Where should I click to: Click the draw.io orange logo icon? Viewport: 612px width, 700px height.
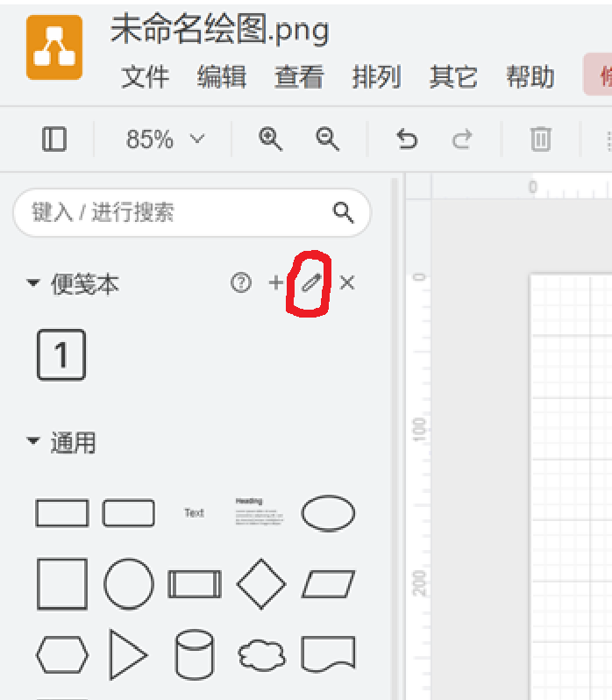[x=54, y=47]
